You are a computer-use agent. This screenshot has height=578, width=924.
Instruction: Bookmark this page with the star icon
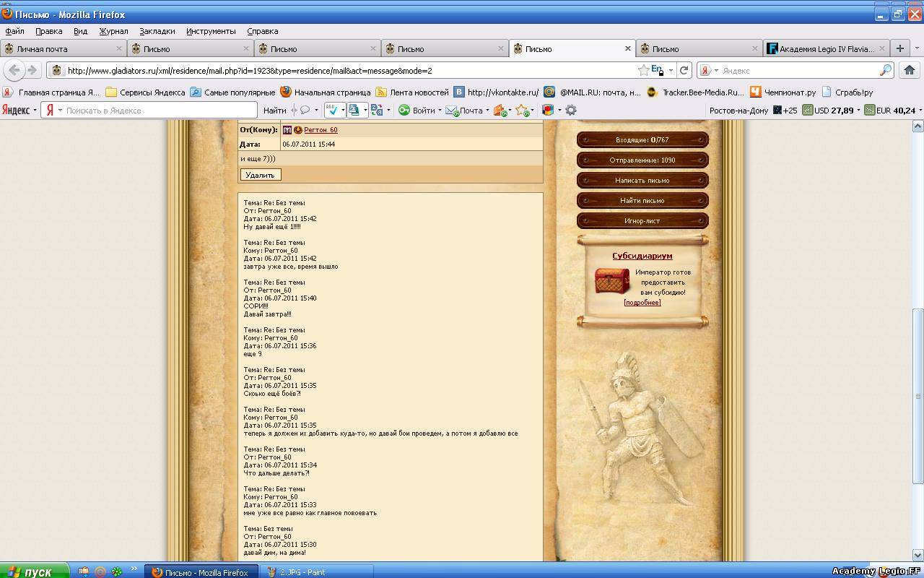pos(643,70)
